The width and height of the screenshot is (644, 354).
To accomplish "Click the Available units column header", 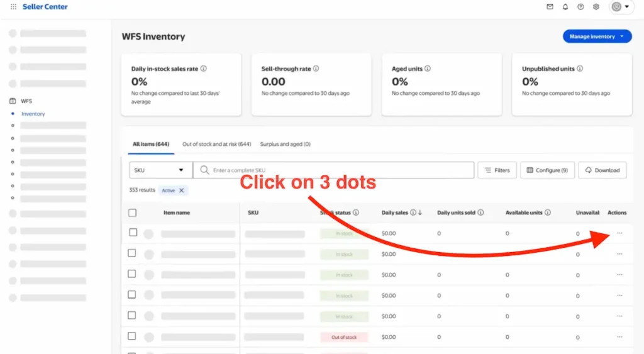I will point(524,213).
